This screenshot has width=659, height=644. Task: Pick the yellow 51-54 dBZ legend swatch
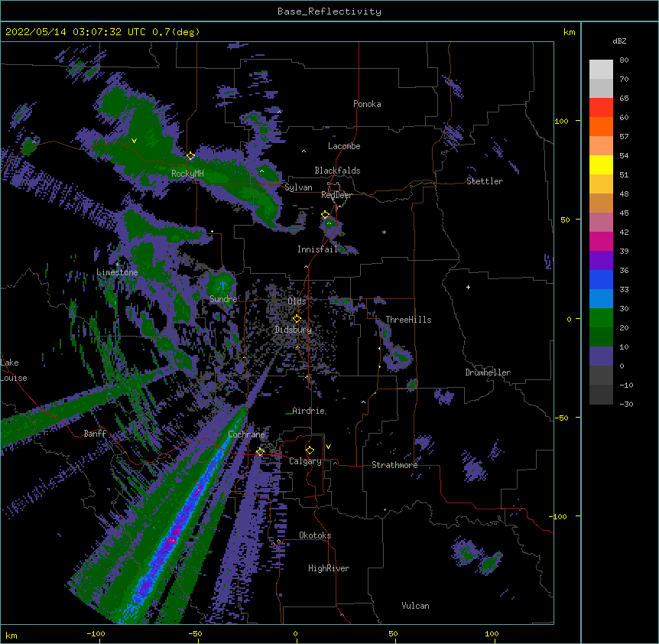pos(601,164)
